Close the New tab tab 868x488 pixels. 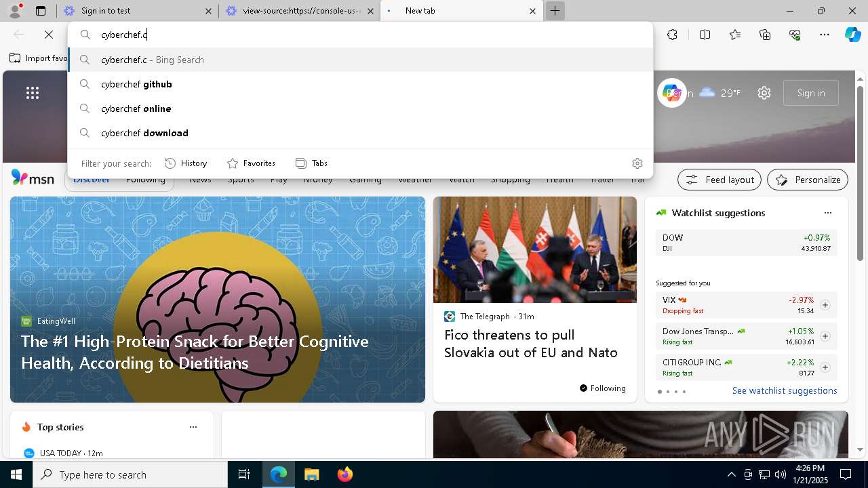click(x=532, y=11)
